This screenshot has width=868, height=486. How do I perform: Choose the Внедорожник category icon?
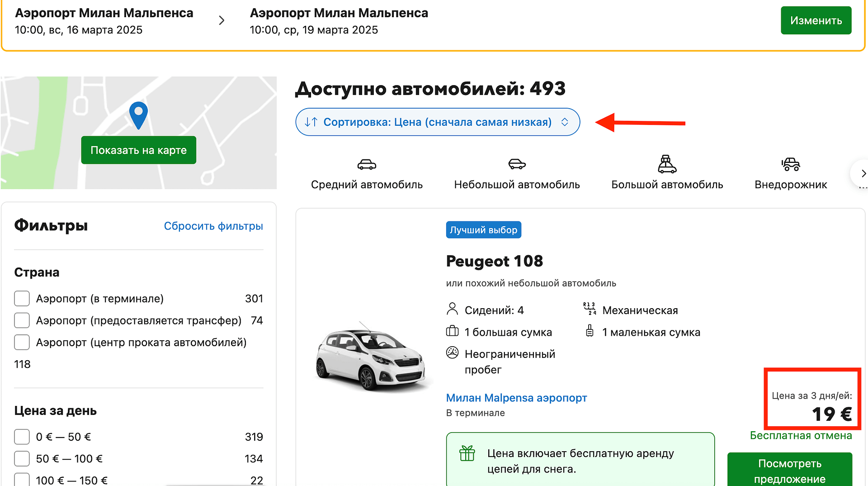pyautogui.click(x=790, y=165)
